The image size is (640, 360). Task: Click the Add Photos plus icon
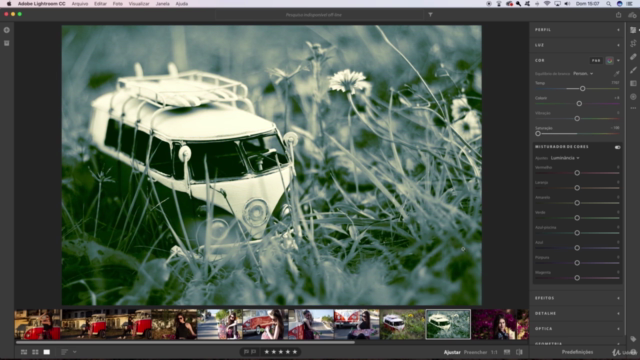pyautogui.click(x=7, y=30)
